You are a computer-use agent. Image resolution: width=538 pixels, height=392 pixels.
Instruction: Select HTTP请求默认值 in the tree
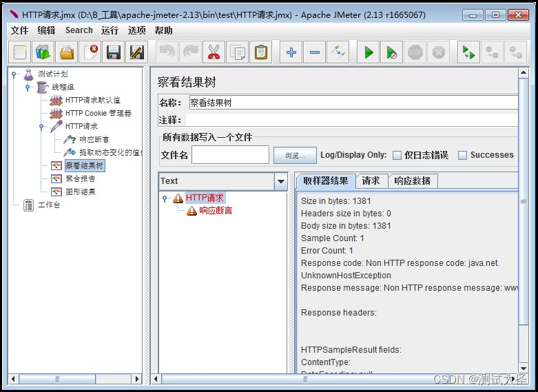[92, 100]
